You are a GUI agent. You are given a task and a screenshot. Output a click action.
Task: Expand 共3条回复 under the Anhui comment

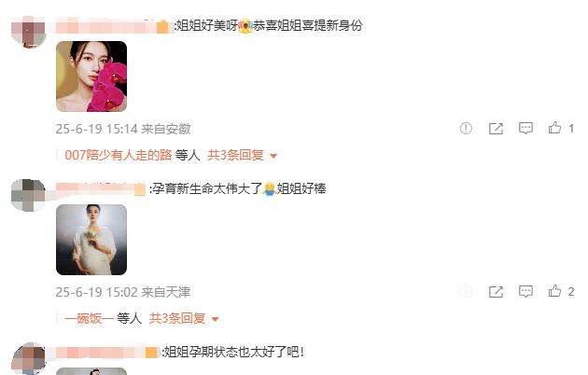[x=235, y=155]
